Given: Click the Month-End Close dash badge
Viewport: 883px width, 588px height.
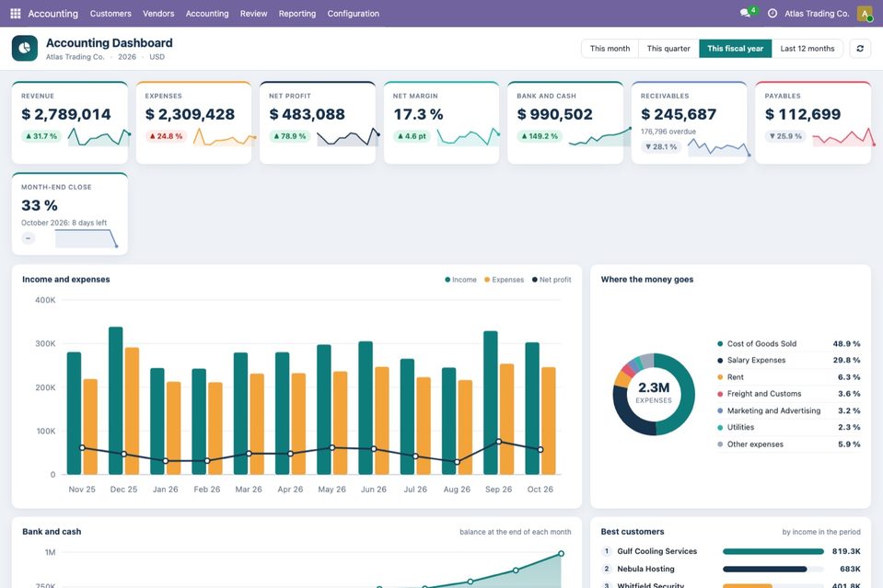Looking at the screenshot, I should tap(29, 238).
